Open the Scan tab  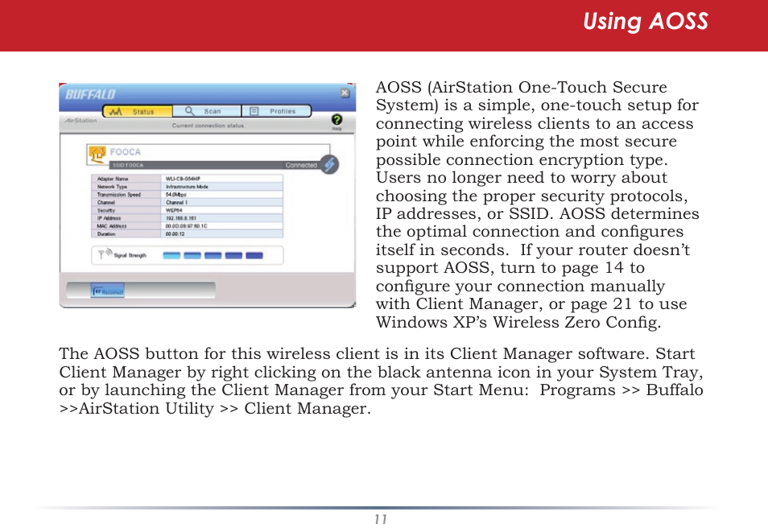(x=207, y=111)
